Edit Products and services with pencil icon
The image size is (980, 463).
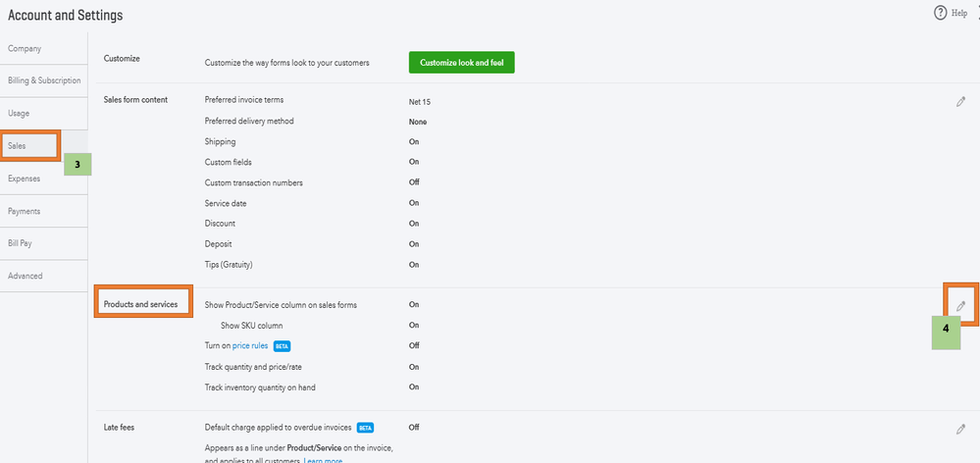pyautogui.click(x=961, y=306)
